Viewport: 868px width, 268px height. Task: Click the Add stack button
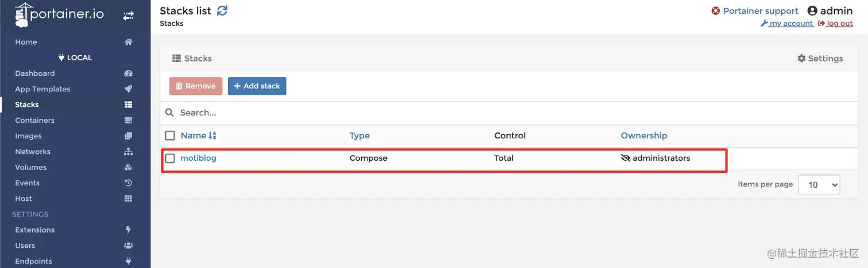(x=257, y=86)
